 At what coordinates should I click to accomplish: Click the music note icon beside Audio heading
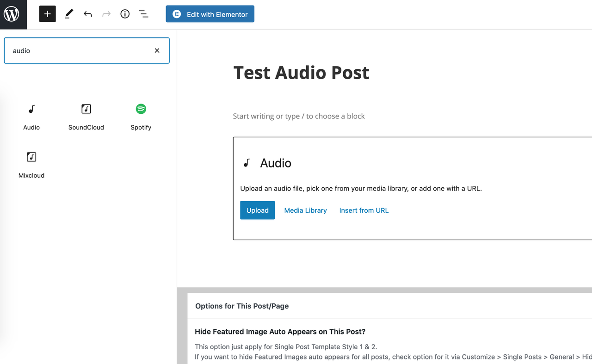tap(247, 163)
